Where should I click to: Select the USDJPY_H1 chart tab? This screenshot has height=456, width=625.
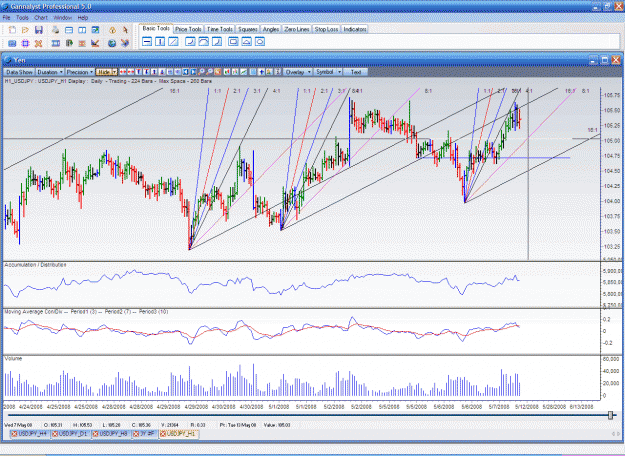178,434
